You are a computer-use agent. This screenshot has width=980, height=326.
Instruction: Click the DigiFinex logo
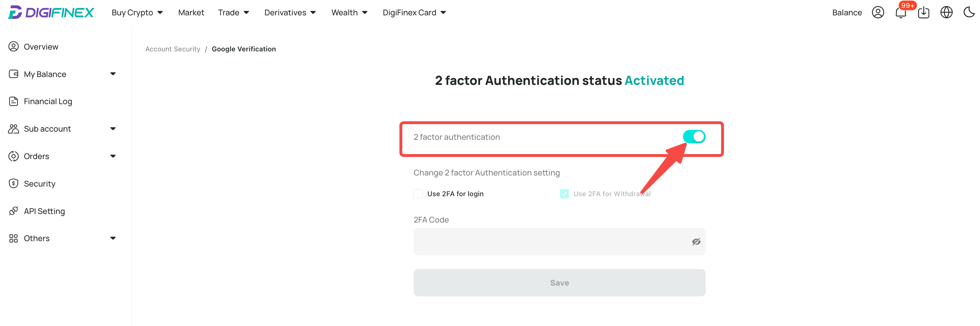51,12
